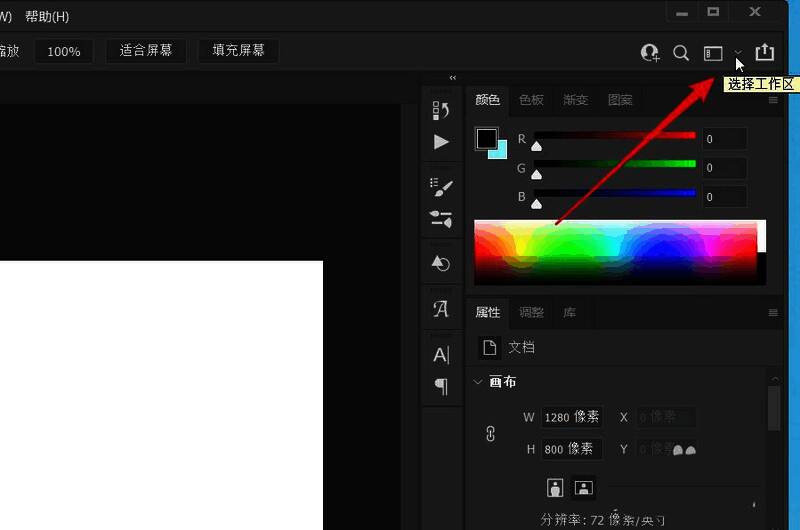Switch to the 属性 properties tab
This screenshot has height=530, width=800.
[x=488, y=312]
